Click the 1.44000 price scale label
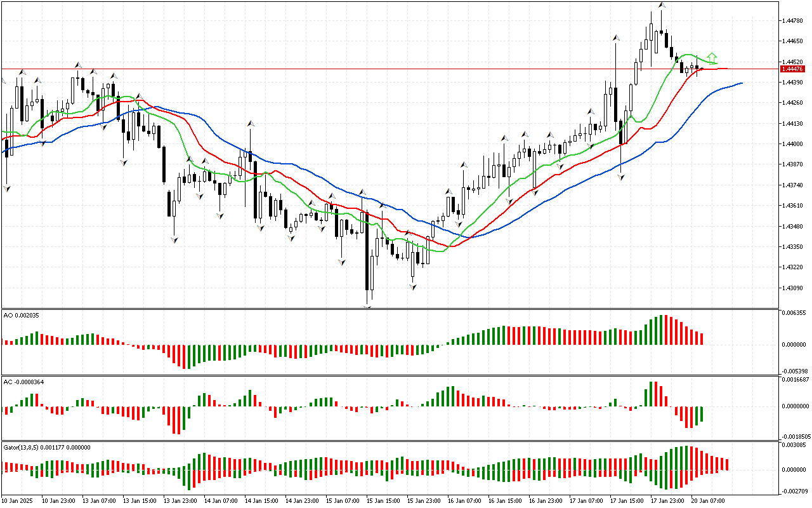 point(792,144)
